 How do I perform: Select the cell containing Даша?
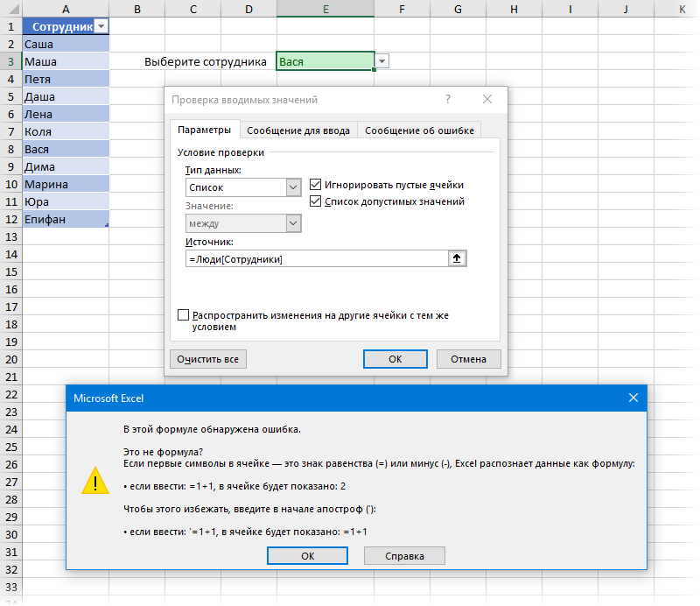tap(66, 96)
